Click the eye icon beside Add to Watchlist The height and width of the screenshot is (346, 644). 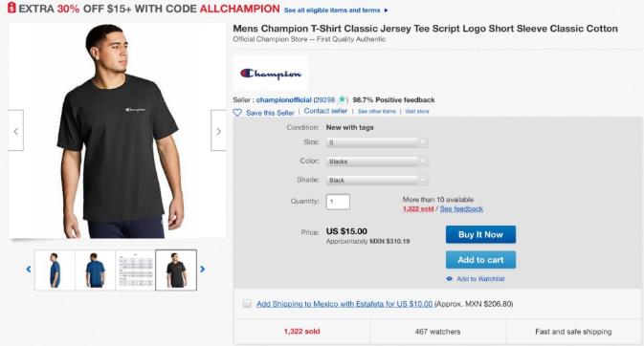450,279
